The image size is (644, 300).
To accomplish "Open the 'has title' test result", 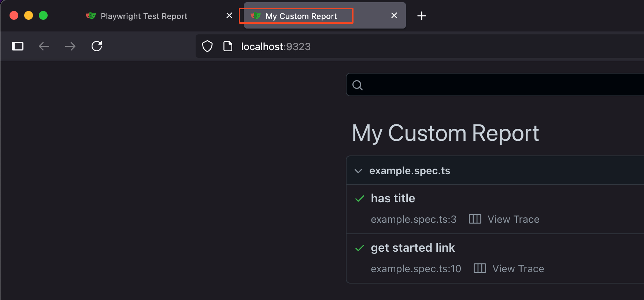I will [393, 198].
